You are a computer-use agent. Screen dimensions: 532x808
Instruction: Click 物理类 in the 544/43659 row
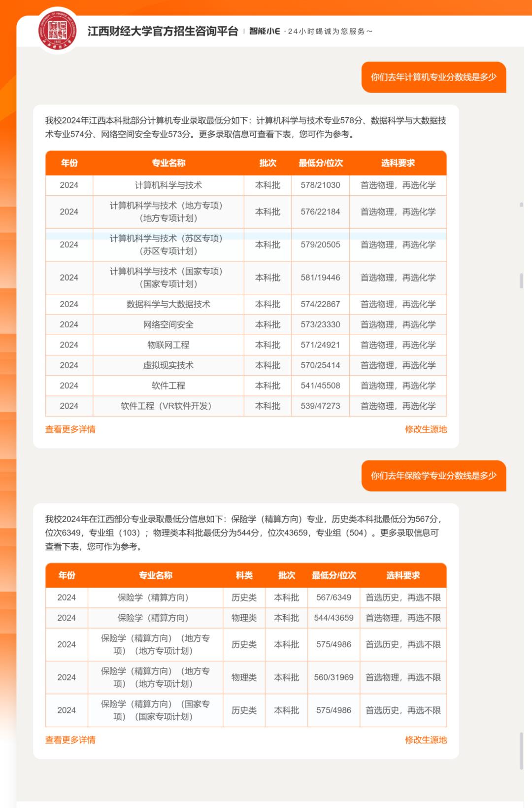point(244,618)
